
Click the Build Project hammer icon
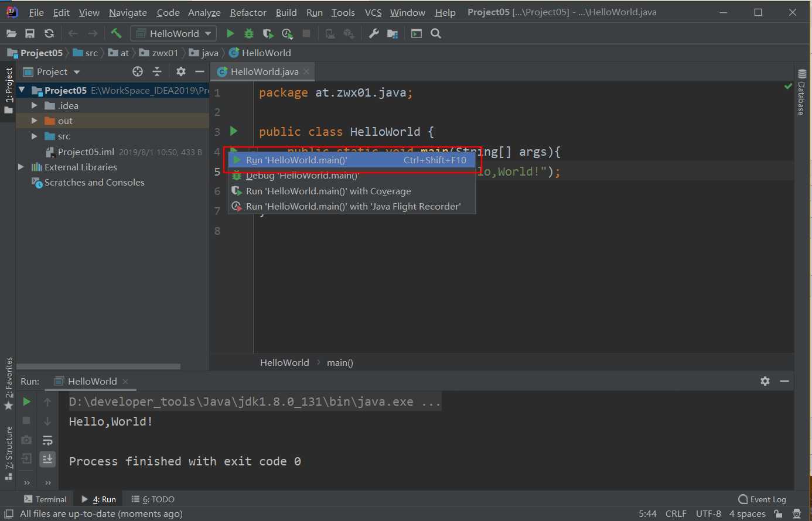[x=116, y=33]
